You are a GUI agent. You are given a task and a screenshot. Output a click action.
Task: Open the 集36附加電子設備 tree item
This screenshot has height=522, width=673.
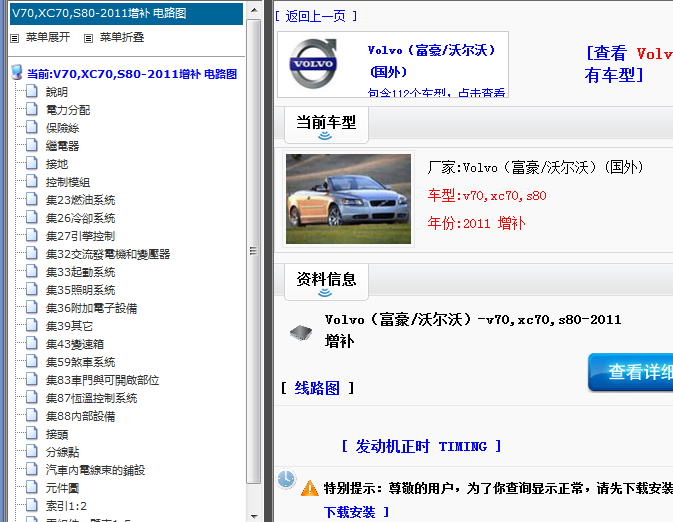[91, 308]
